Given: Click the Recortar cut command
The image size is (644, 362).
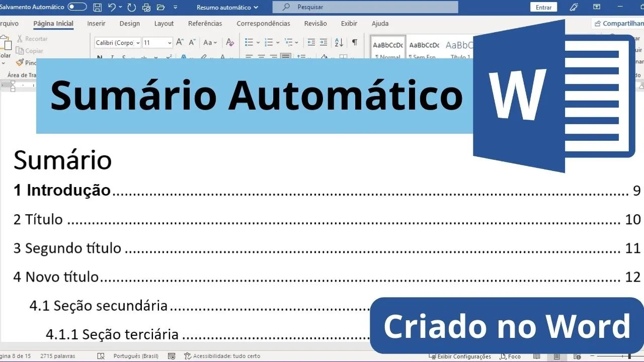Looking at the screenshot, I should point(32,39).
